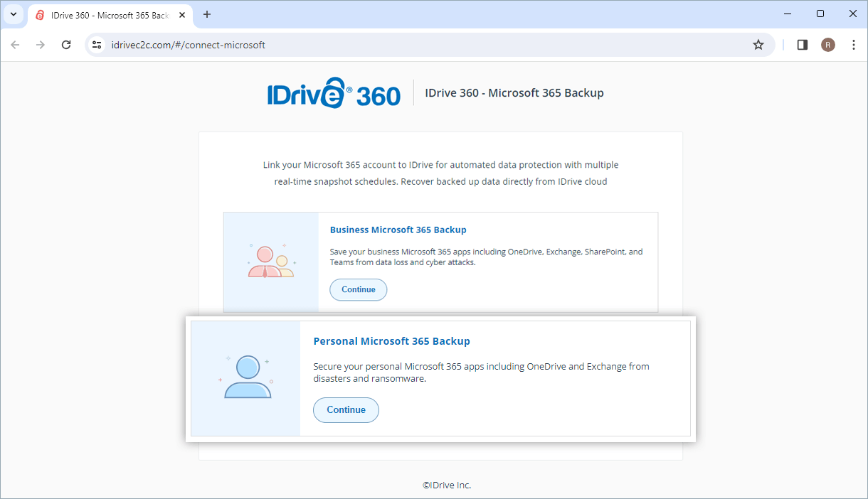Open the Chrome three-dot menu
The width and height of the screenshot is (868, 499).
854,45
